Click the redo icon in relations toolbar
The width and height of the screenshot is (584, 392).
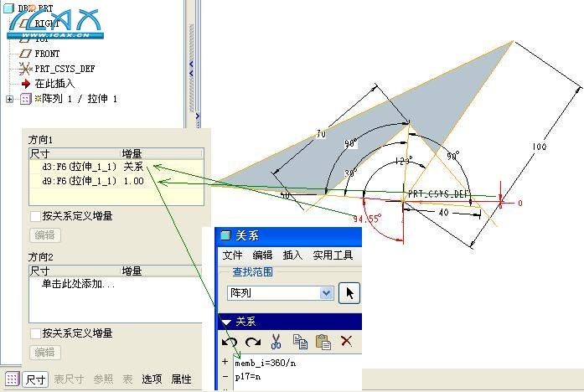[253, 342]
